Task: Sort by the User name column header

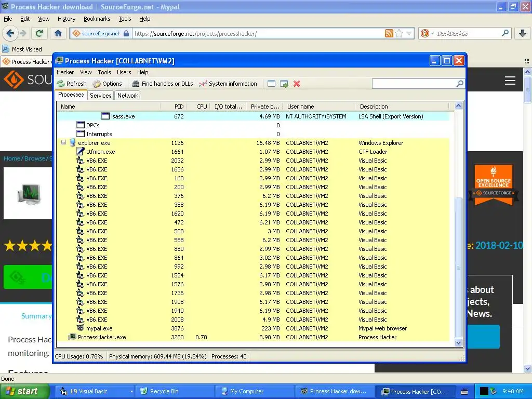Action: click(319, 107)
